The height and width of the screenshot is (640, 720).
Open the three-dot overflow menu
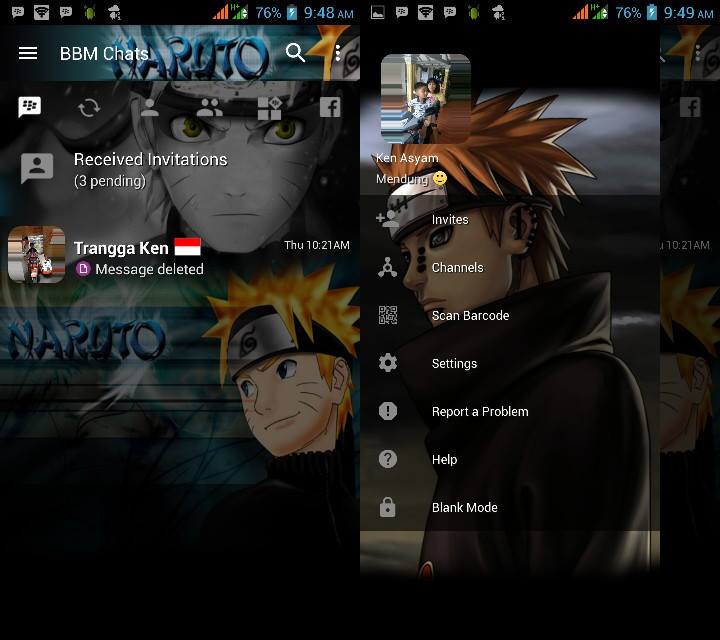pyautogui.click(x=338, y=53)
